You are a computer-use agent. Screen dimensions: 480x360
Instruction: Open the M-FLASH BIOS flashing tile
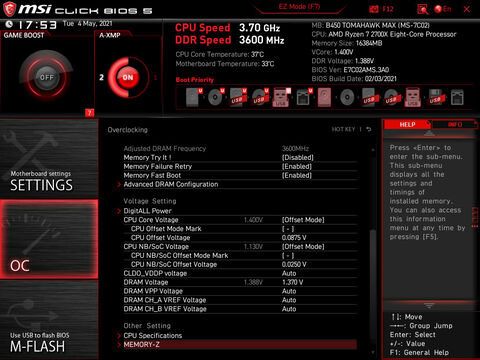coord(49,320)
